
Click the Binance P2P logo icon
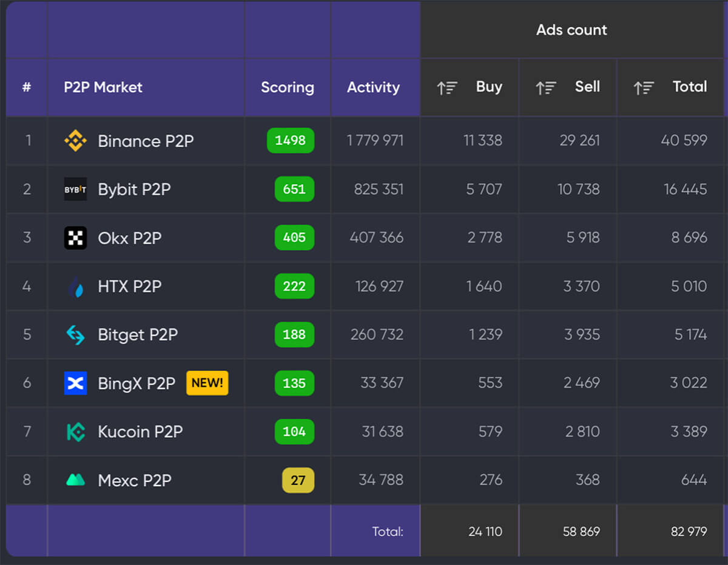point(75,141)
